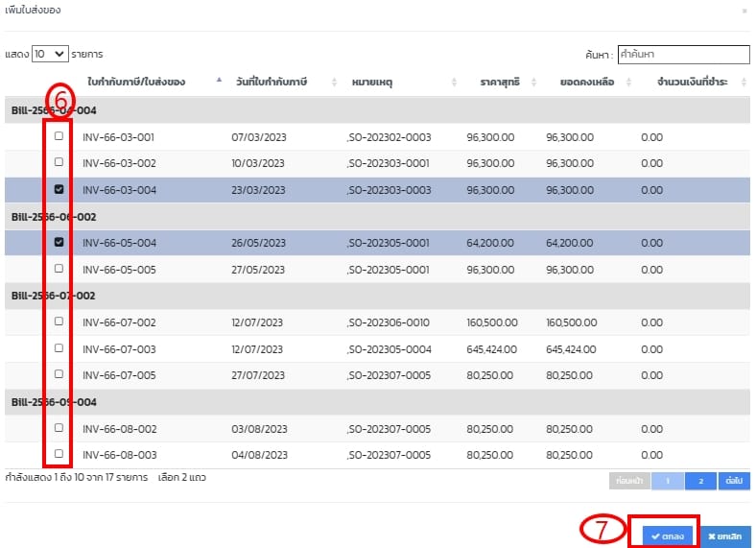Check the box for INV-66-08-003
756x548 pixels.
(59, 453)
